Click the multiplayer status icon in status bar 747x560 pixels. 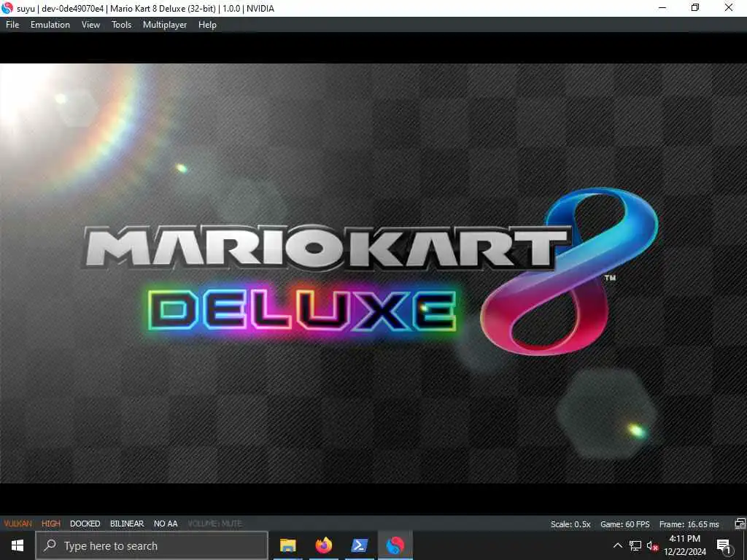740,524
